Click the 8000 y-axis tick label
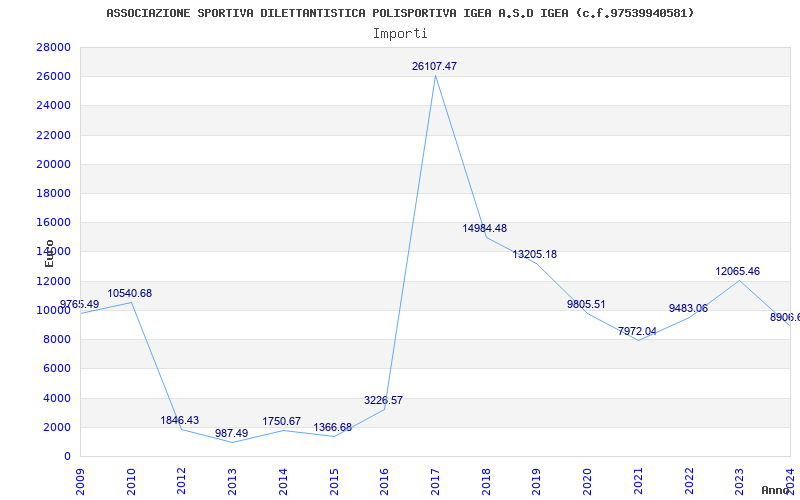The image size is (800, 500). point(57,339)
